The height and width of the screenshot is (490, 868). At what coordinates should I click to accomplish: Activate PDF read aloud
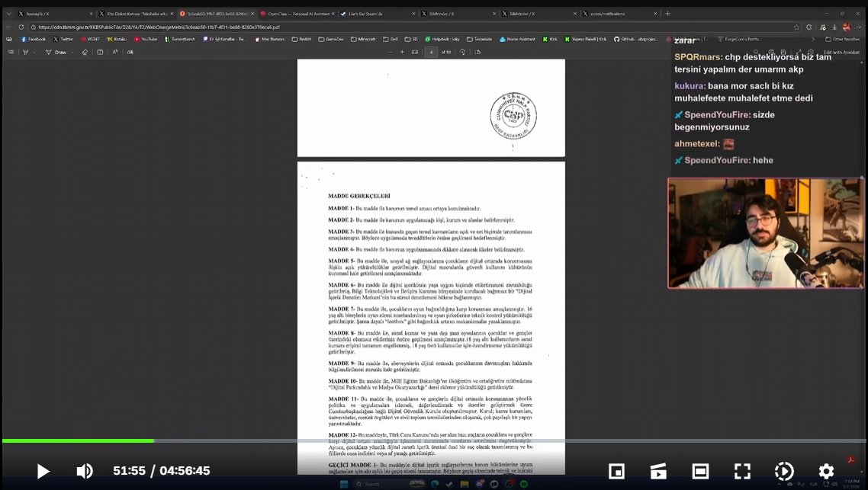point(115,52)
